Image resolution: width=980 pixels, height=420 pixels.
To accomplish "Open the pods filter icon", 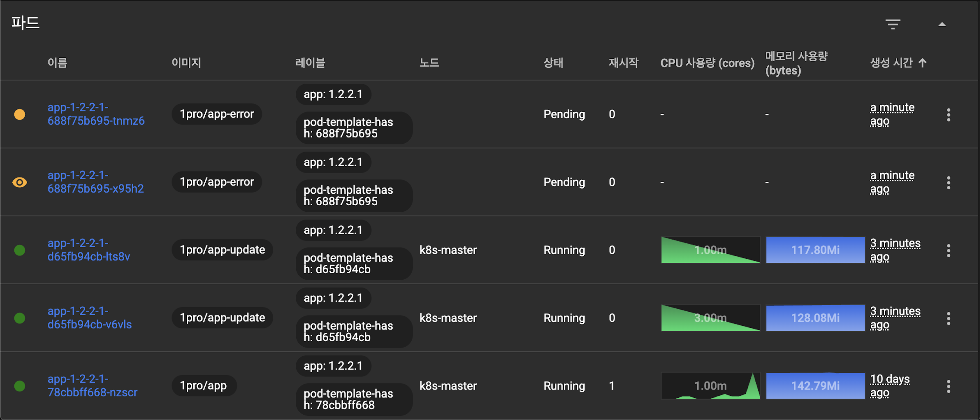I will pos(893,24).
